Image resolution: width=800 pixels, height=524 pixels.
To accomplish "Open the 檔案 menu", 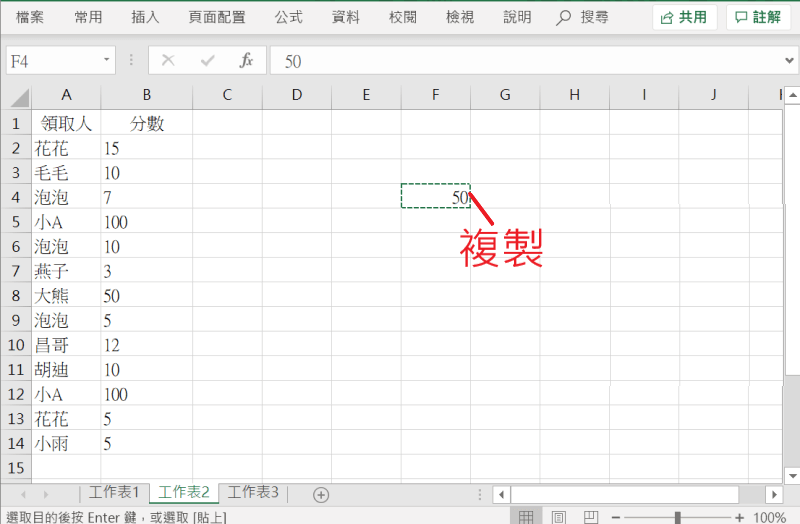I will [x=30, y=17].
